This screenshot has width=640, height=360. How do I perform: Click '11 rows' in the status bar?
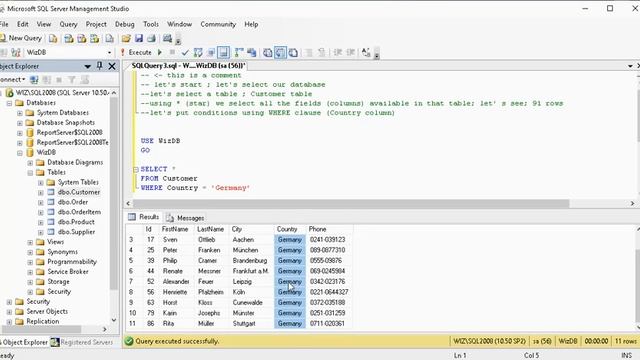[626, 341]
